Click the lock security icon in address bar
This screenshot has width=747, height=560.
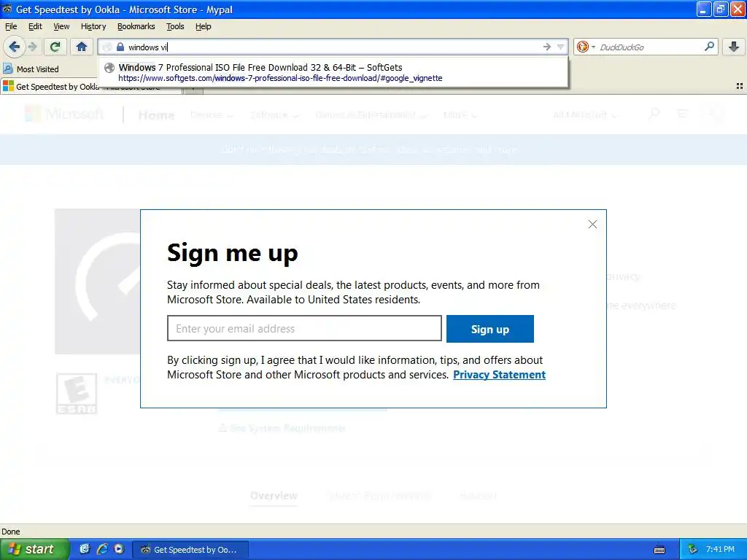120,47
